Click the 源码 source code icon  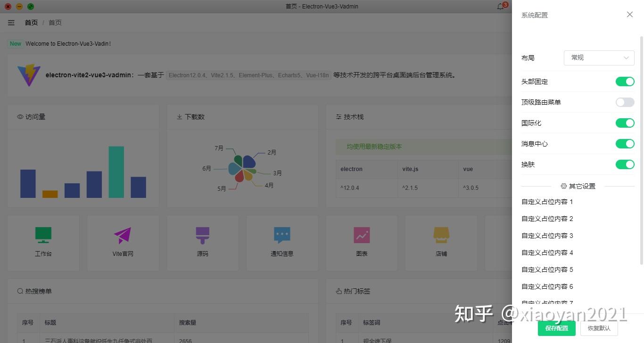coord(202,240)
